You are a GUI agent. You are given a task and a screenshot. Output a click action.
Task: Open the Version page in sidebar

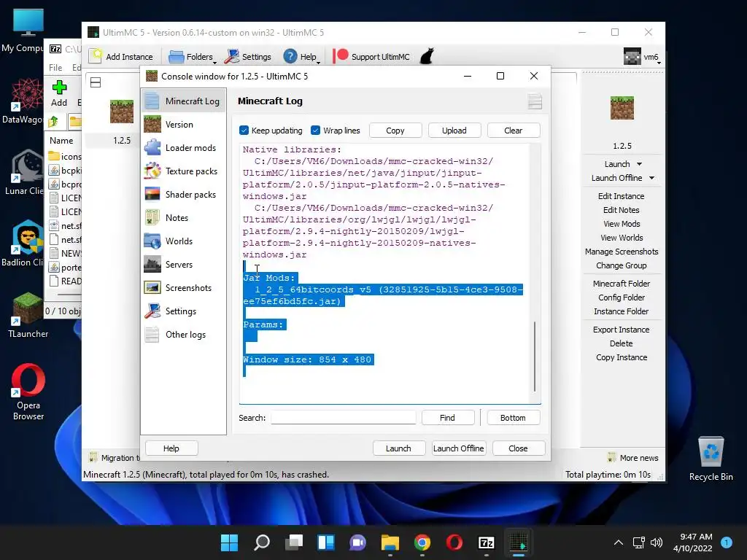(x=183, y=124)
